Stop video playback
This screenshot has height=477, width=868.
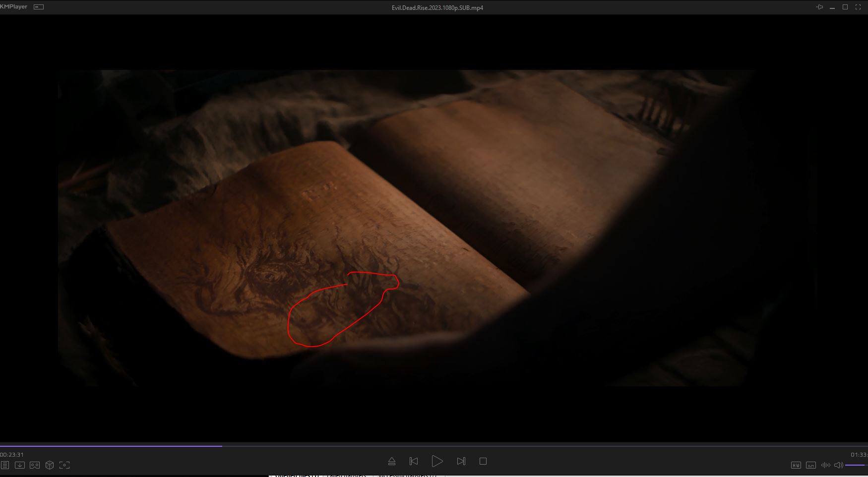[x=483, y=461]
